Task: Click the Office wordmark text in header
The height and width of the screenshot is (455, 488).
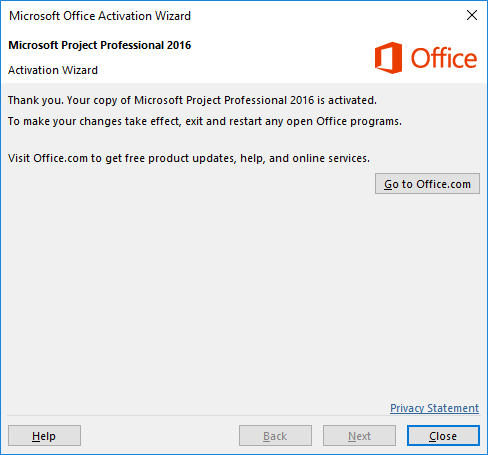Action: 444,58
